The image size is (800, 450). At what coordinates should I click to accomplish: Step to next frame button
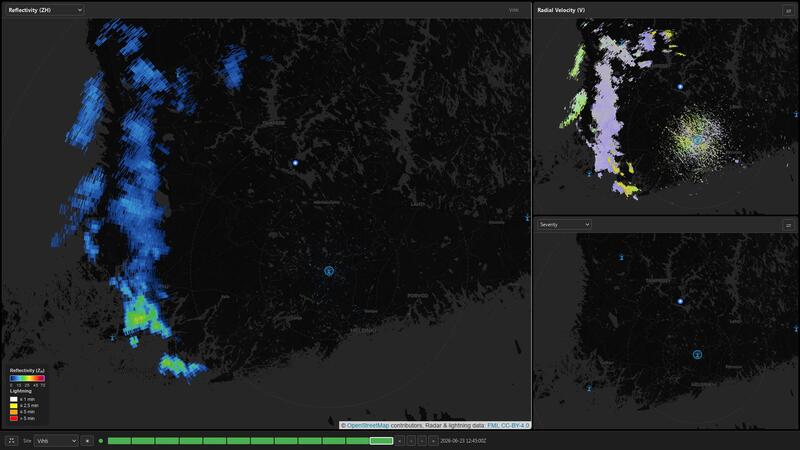pos(422,441)
